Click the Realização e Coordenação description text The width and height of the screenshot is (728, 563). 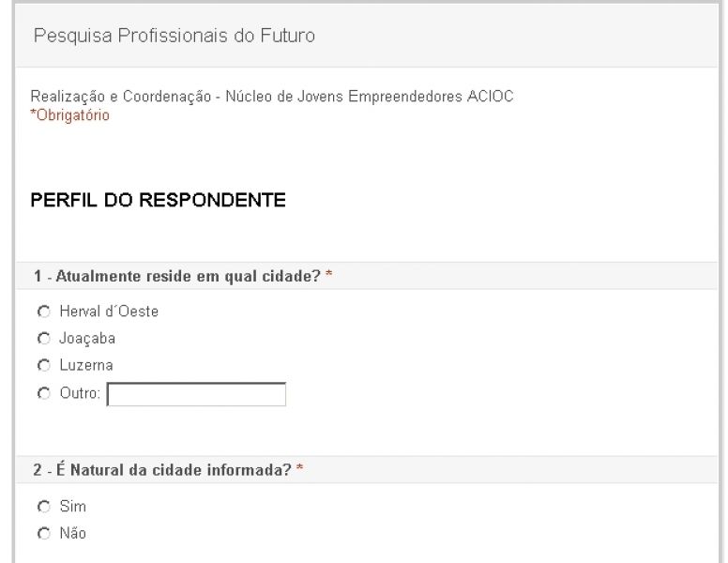click(x=272, y=97)
